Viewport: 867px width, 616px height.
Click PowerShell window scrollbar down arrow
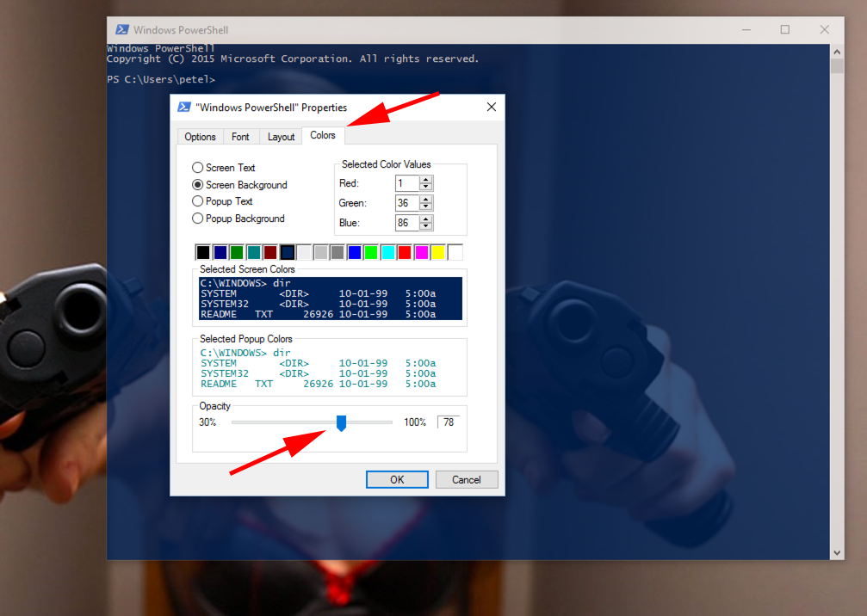click(837, 552)
